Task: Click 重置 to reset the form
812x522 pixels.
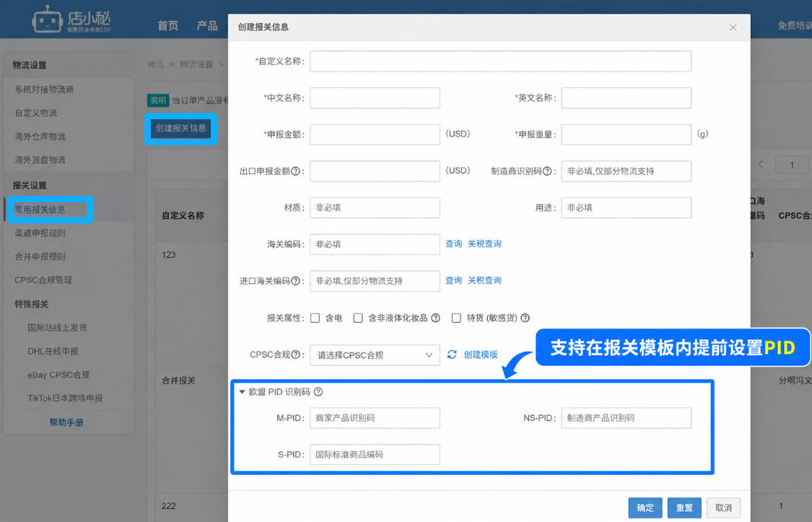Action: (x=685, y=508)
